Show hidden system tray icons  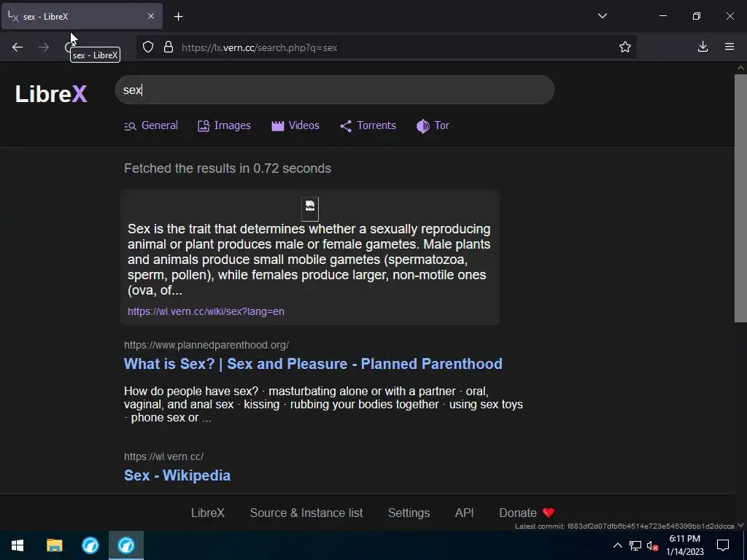click(617, 545)
